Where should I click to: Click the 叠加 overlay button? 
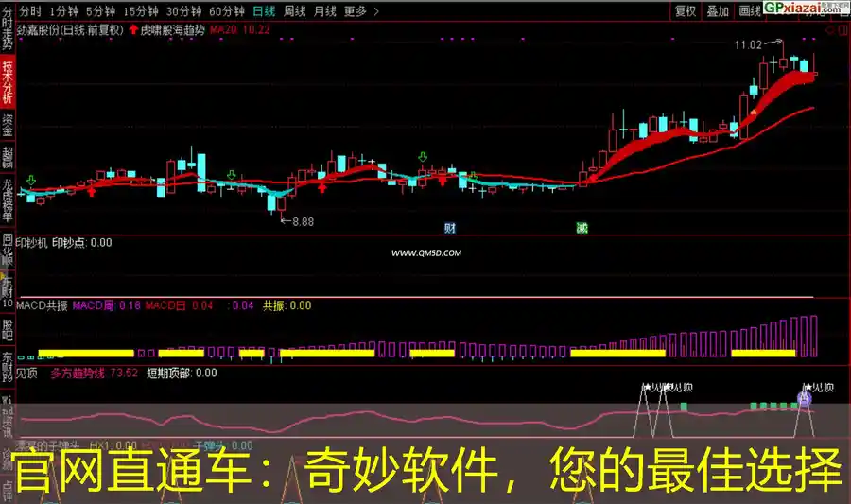point(718,10)
